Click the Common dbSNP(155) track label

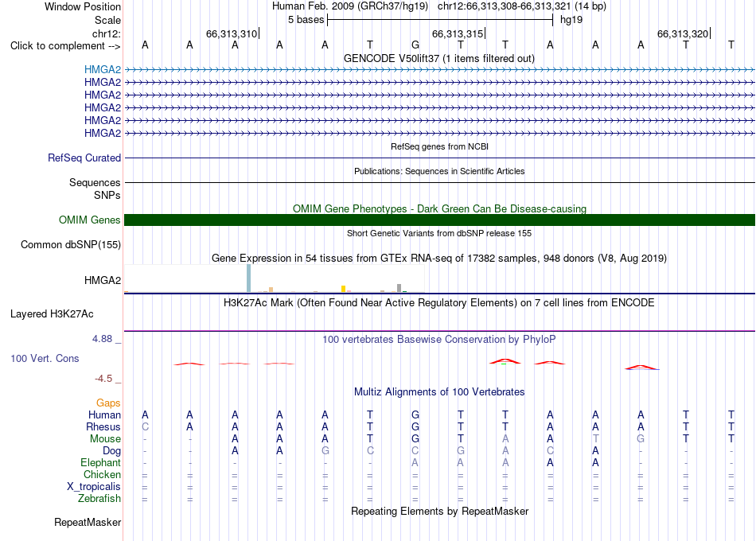click(70, 244)
